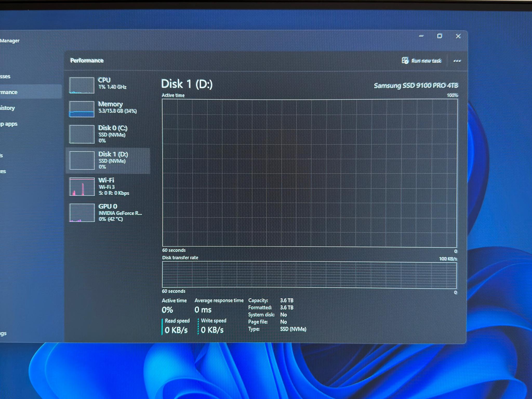Click the Disk 1 mini graph thumbnail
This screenshot has width=532, height=399.
pyautogui.click(x=82, y=160)
